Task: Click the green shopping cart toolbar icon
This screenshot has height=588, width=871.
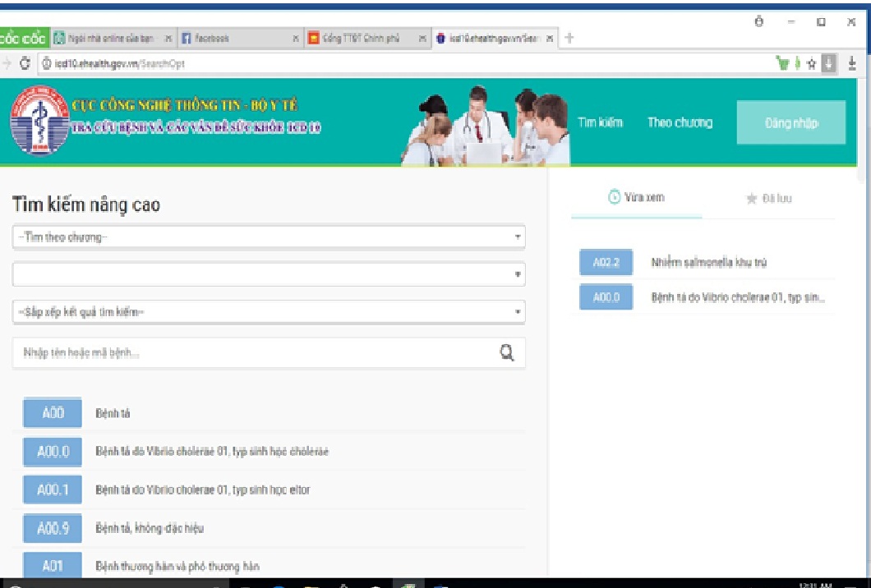Action: tap(783, 63)
